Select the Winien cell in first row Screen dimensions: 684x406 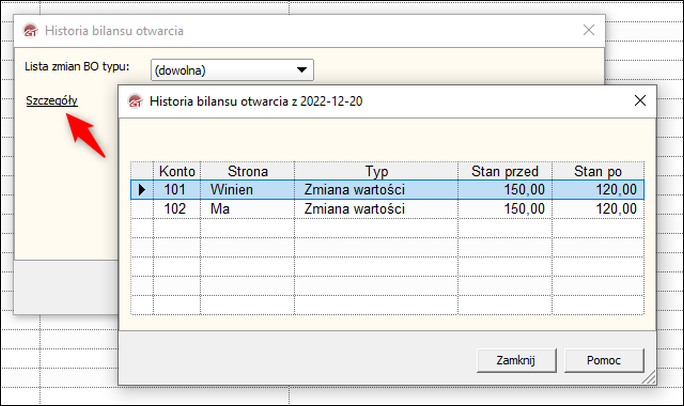coord(247,190)
